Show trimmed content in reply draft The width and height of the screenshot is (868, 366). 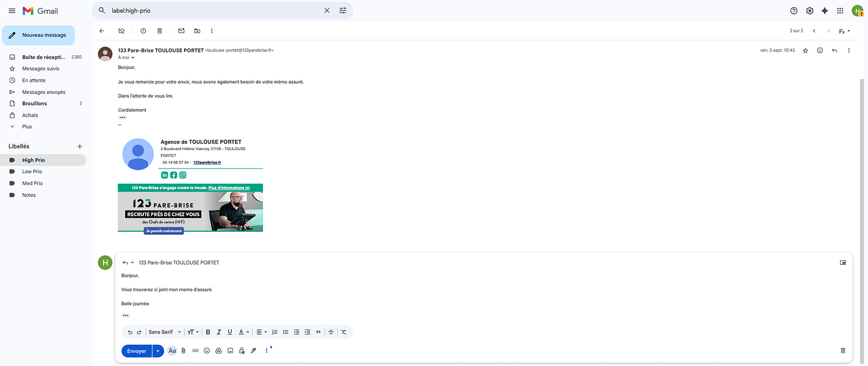pyautogui.click(x=126, y=315)
